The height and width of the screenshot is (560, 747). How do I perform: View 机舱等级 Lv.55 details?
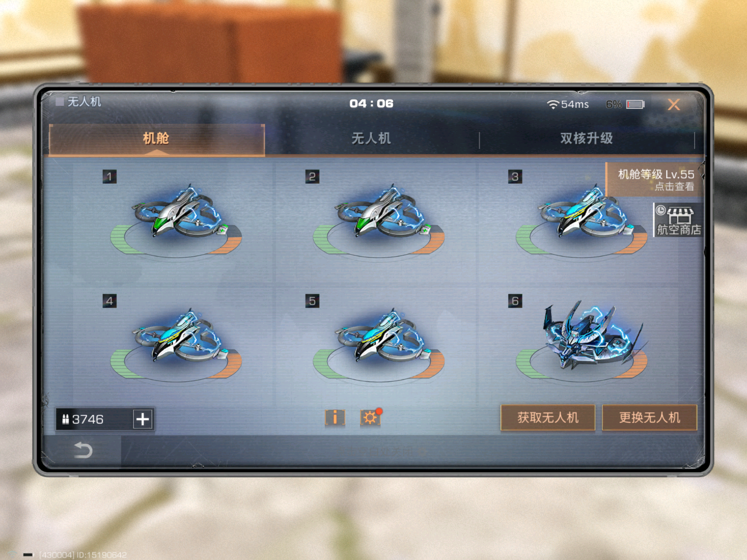click(x=655, y=179)
